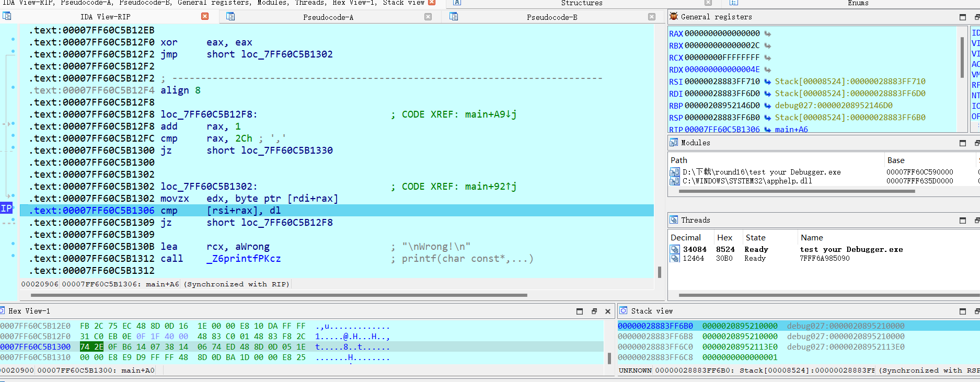Click the General registers bug icon
Screen dimensions: 980x382
pos(674,17)
